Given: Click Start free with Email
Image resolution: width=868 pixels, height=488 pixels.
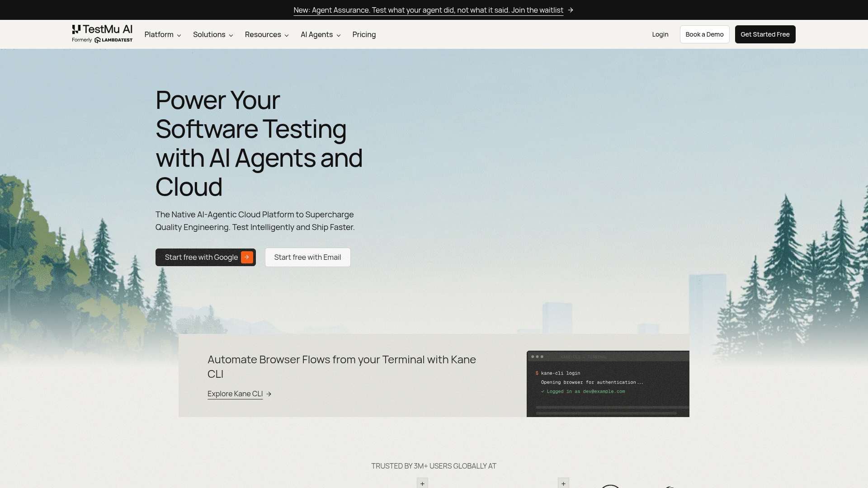Looking at the screenshot, I should tap(307, 257).
